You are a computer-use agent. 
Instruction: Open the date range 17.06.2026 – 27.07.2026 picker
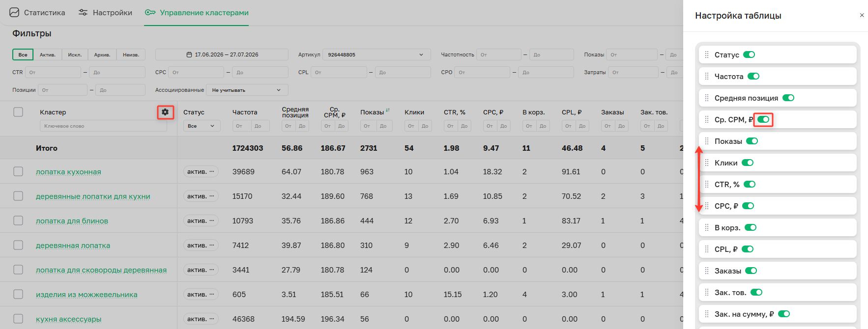(x=222, y=55)
